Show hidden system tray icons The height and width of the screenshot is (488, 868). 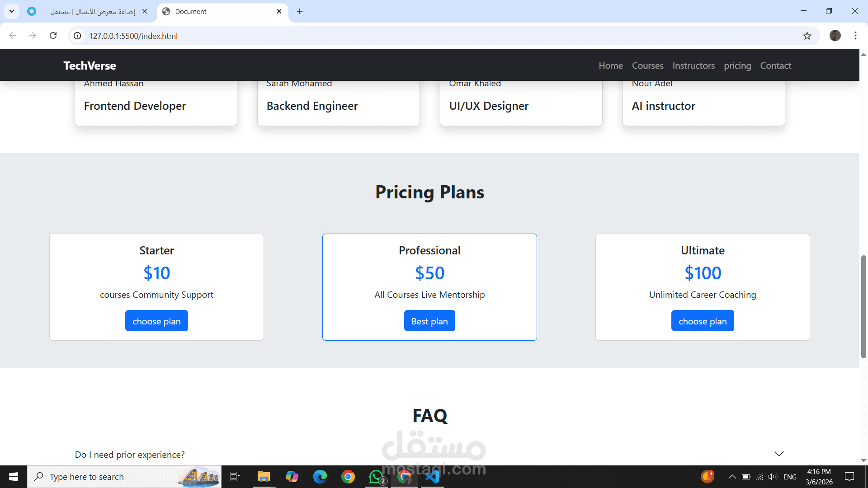click(732, 477)
